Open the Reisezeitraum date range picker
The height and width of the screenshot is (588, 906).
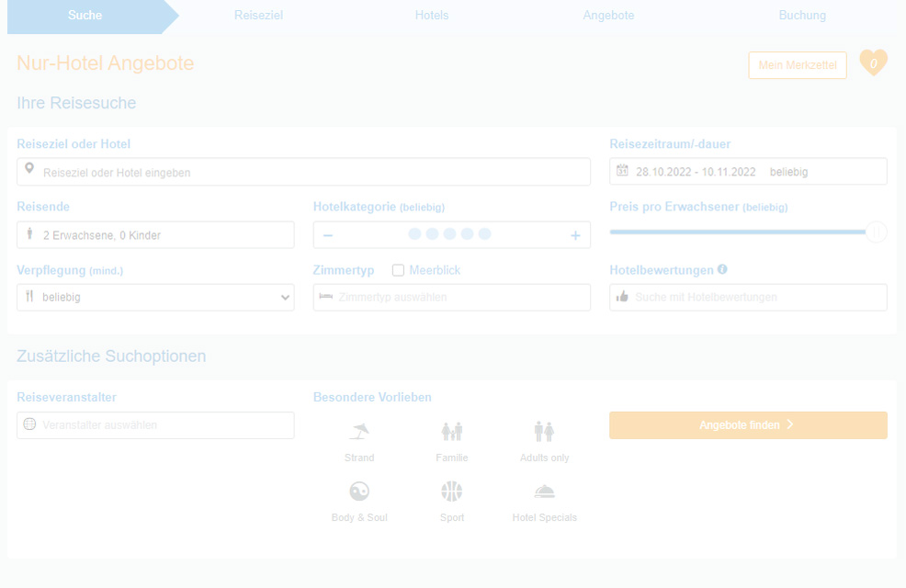point(748,172)
